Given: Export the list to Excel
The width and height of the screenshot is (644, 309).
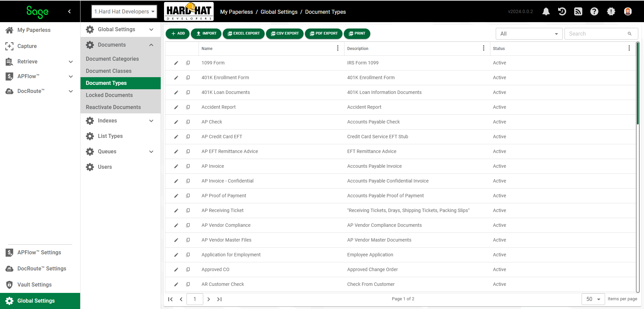Looking at the screenshot, I should 244,34.
